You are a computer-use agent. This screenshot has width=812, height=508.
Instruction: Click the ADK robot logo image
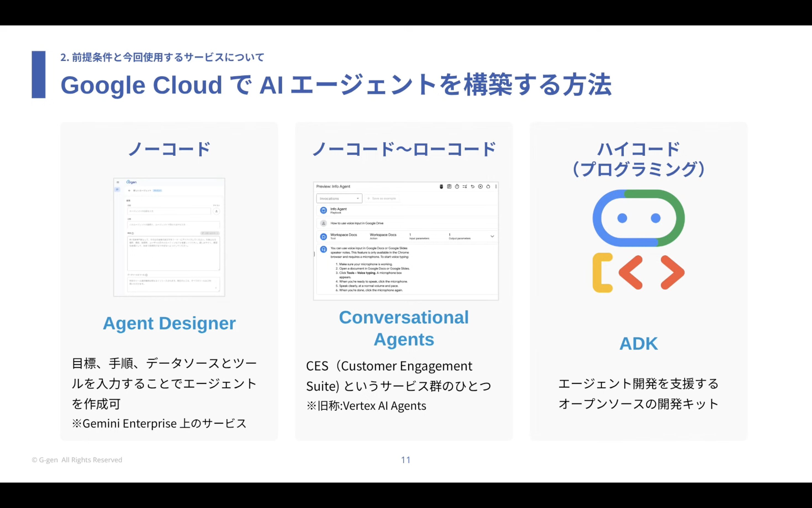tap(639, 241)
